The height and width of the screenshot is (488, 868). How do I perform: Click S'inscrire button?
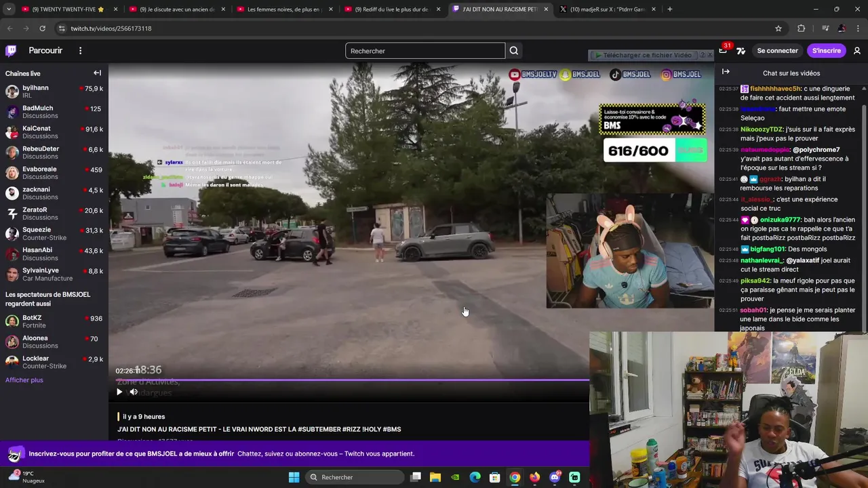pos(826,51)
